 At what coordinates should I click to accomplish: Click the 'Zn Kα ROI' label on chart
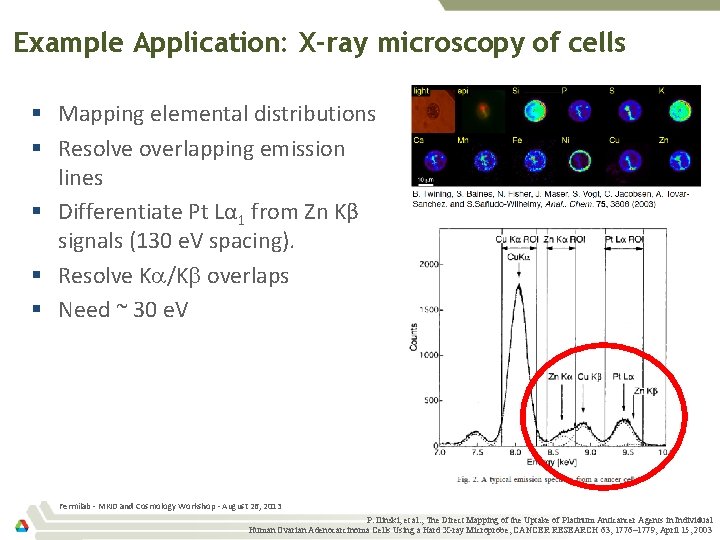pos(564,239)
